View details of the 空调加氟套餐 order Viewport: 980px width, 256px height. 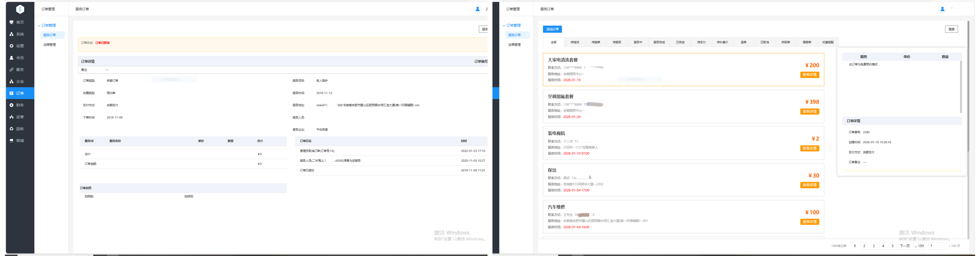(x=809, y=111)
